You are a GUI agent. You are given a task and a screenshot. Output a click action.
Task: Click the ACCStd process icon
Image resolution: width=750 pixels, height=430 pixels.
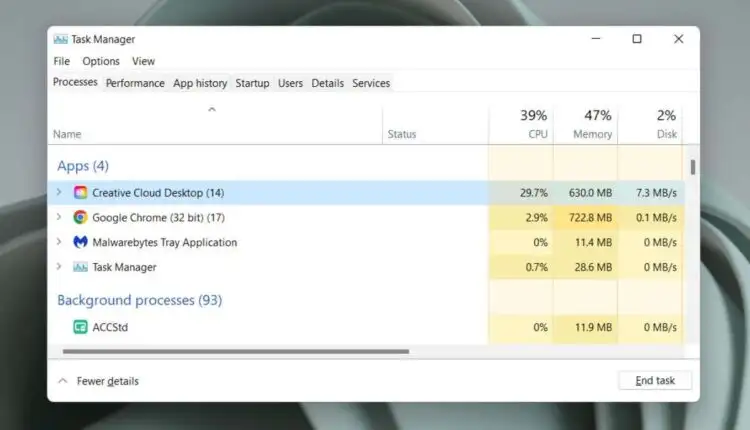tap(80, 327)
